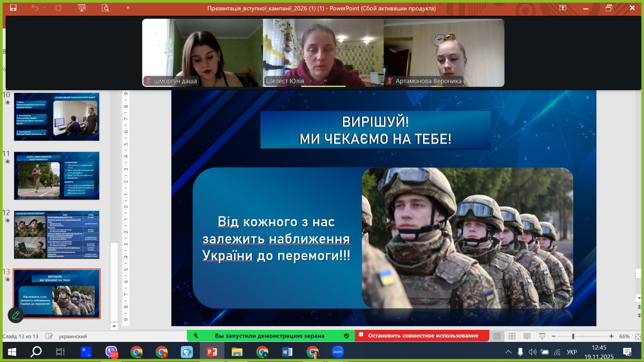Viewport: 644px width, 362px height.
Task: Open Customize Quick Access Toolbar dropdown
Action: (x=128, y=8)
